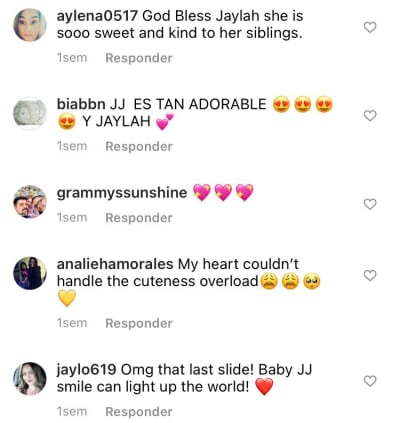Like the comment by aylena0517
The image size is (400, 423).
(x=370, y=27)
